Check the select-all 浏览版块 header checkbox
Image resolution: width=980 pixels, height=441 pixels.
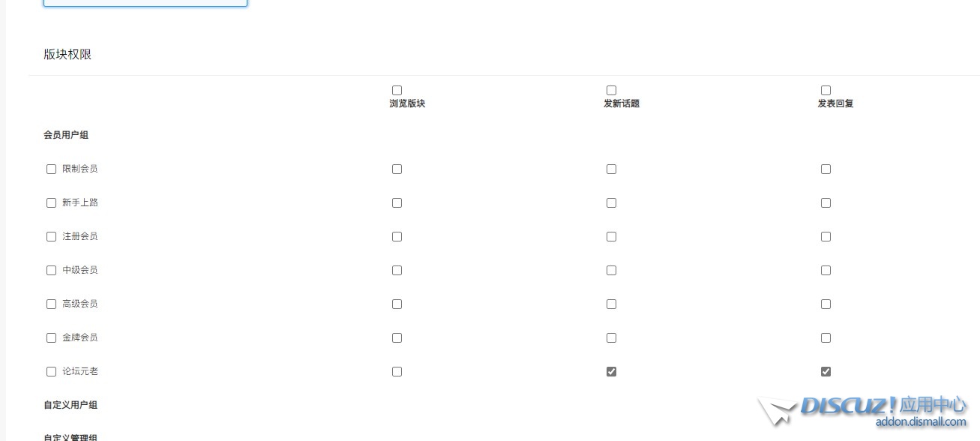(x=397, y=91)
